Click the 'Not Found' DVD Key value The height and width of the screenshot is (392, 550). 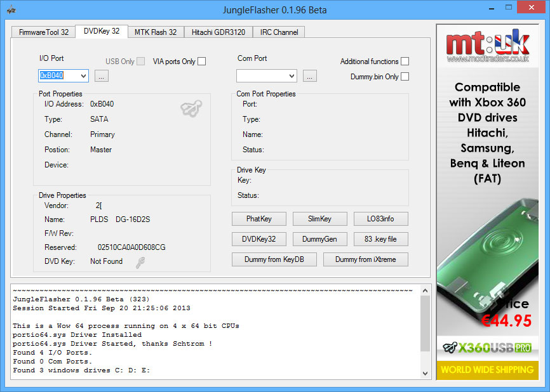click(x=106, y=261)
